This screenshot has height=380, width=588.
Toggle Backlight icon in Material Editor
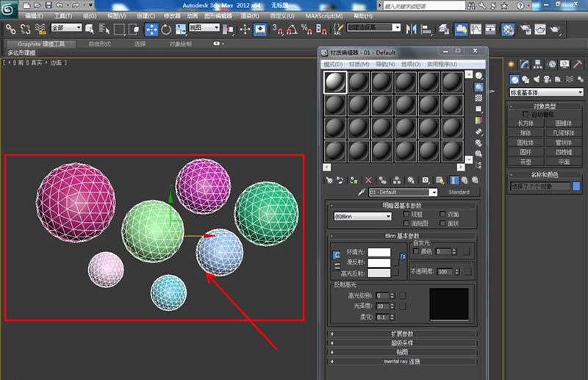tap(479, 87)
